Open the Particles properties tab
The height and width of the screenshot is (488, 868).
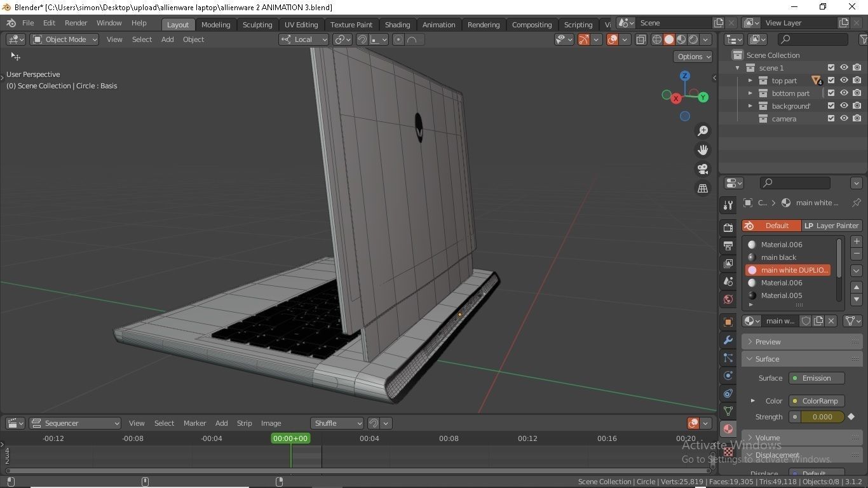click(728, 358)
